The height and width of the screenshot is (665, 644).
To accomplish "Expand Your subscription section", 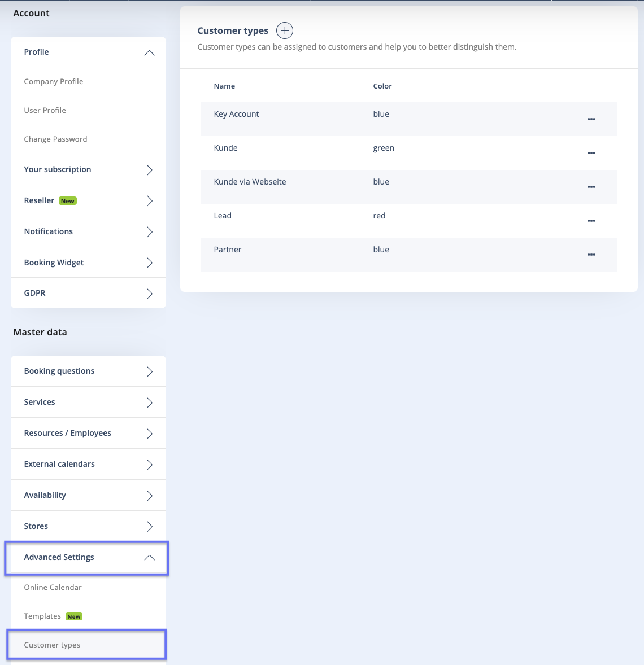I will [x=149, y=170].
